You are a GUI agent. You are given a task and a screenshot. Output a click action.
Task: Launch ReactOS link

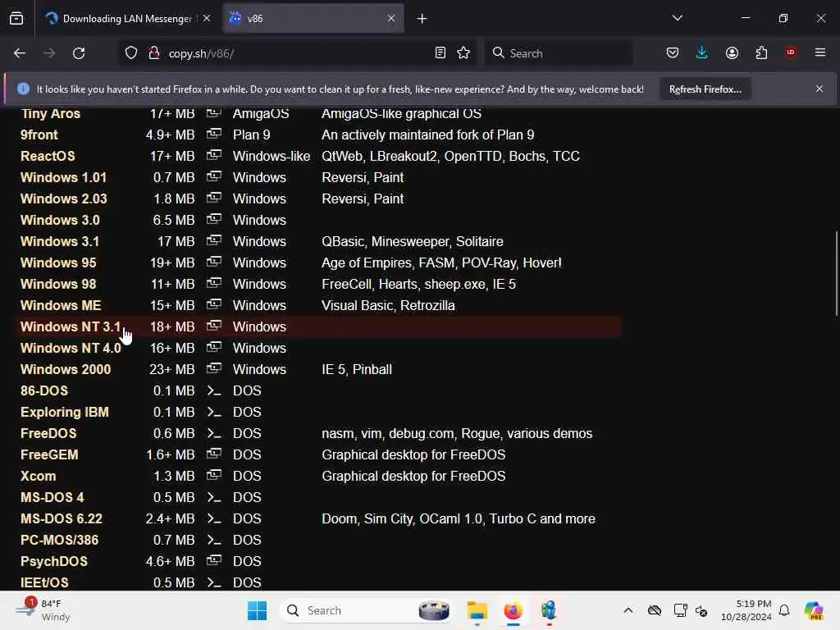(48, 157)
